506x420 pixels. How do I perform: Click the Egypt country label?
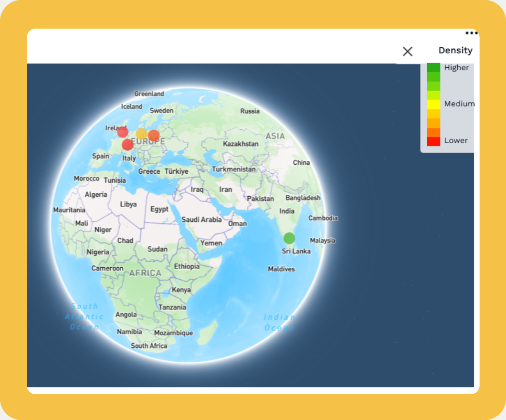click(160, 210)
